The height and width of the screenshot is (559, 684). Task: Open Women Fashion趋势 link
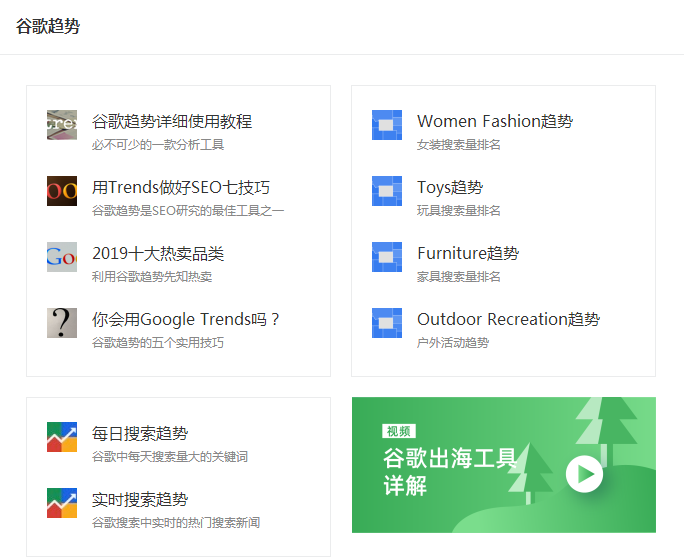click(495, 121)
